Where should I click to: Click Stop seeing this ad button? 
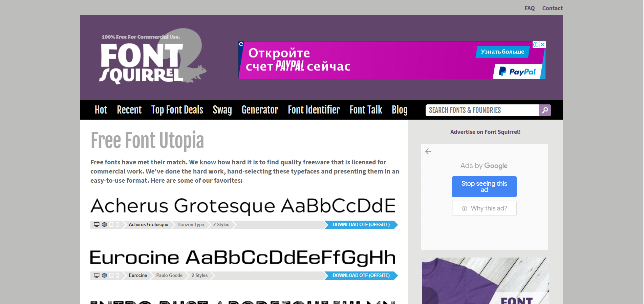484,187
